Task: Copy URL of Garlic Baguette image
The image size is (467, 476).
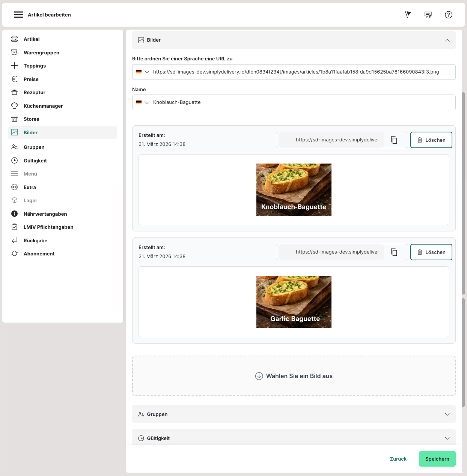Action: coord(394,252)
